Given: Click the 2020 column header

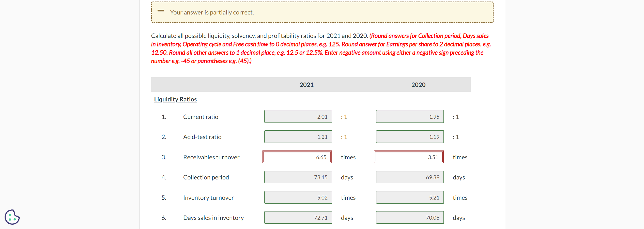Looking at the screenshot, I should (x=418, y=85).
